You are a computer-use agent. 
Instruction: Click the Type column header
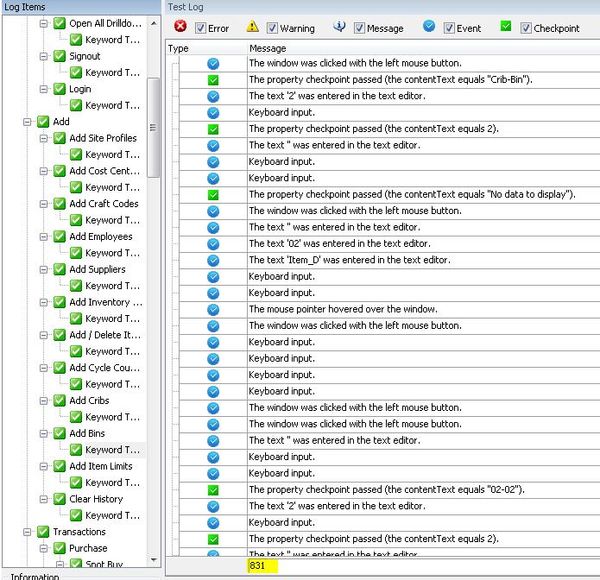(x=179, y=48)
